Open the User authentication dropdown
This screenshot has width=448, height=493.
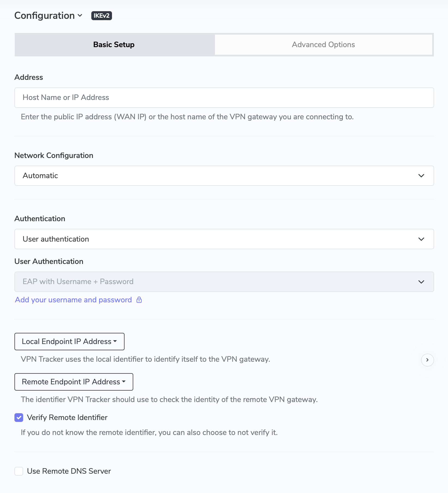tap(224, 239)
